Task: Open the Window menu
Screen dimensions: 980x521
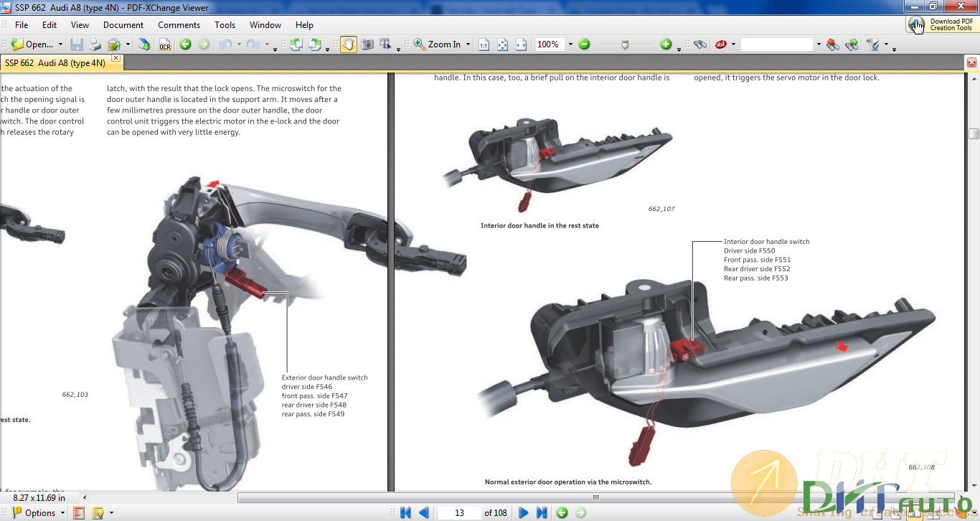Action: 265,24
